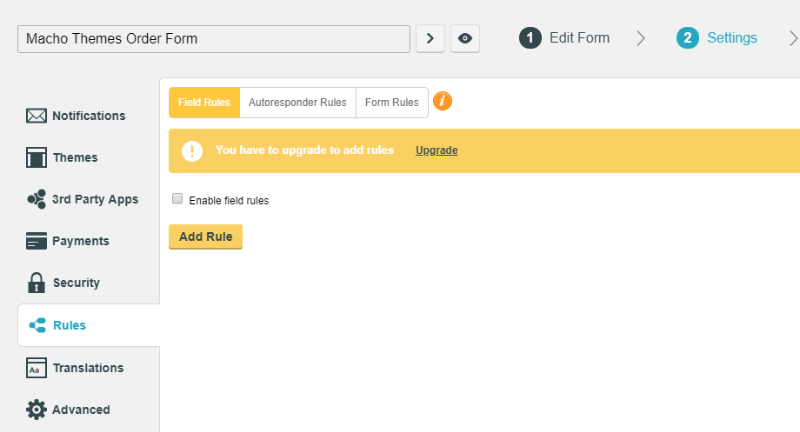Click the Themes layout icon
The image size is (800, 432).
[x=36, y=157]
